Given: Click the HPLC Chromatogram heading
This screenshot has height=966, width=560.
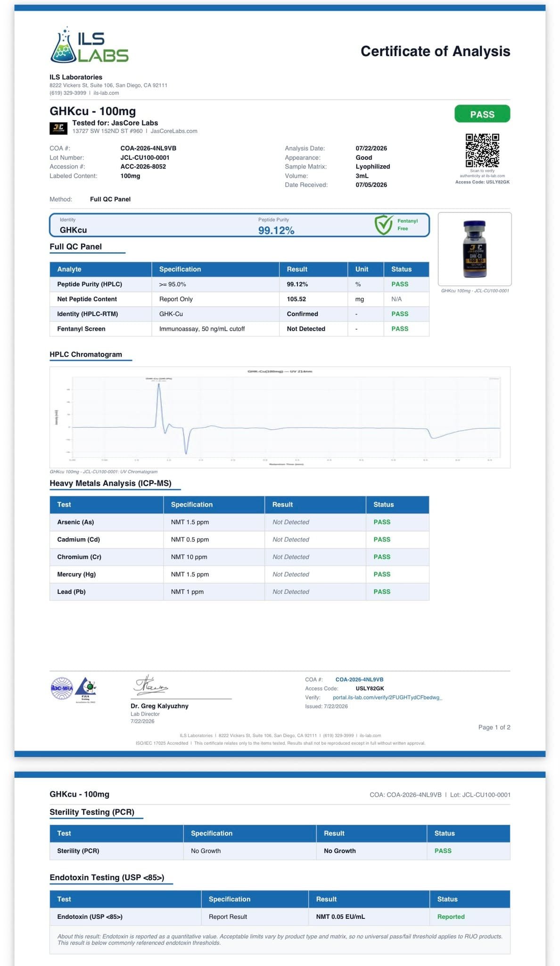Looking at the screenshot, I should point(86,354).
